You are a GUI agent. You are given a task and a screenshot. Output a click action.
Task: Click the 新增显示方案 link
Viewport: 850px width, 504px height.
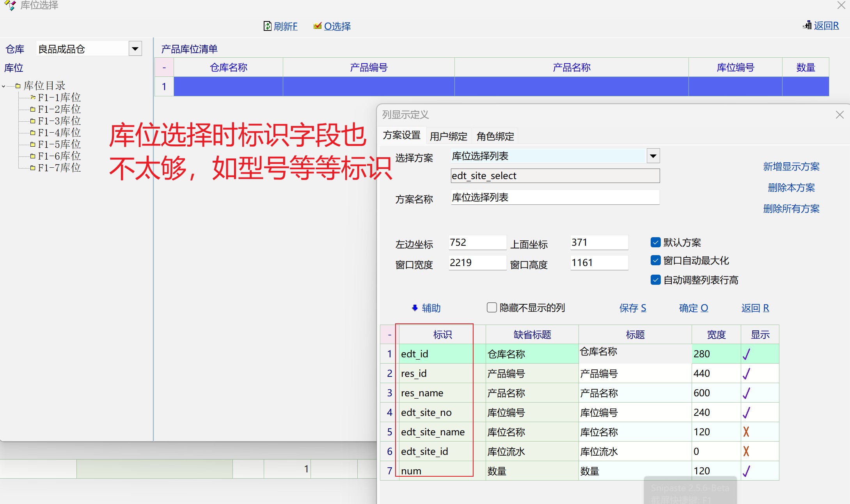791,167
